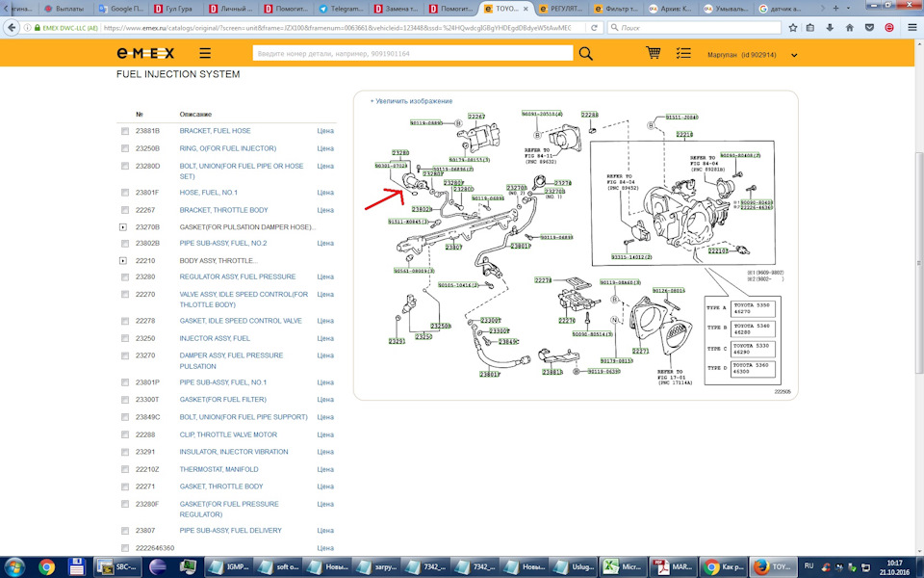Open the hamburger menu next to the Emex logo
Viewport: 924px width, 578px height.
205,55
